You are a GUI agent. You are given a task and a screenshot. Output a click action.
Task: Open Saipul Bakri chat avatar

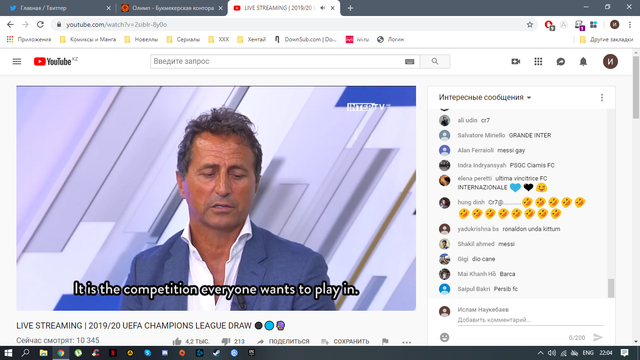click(x=444, y=289)
